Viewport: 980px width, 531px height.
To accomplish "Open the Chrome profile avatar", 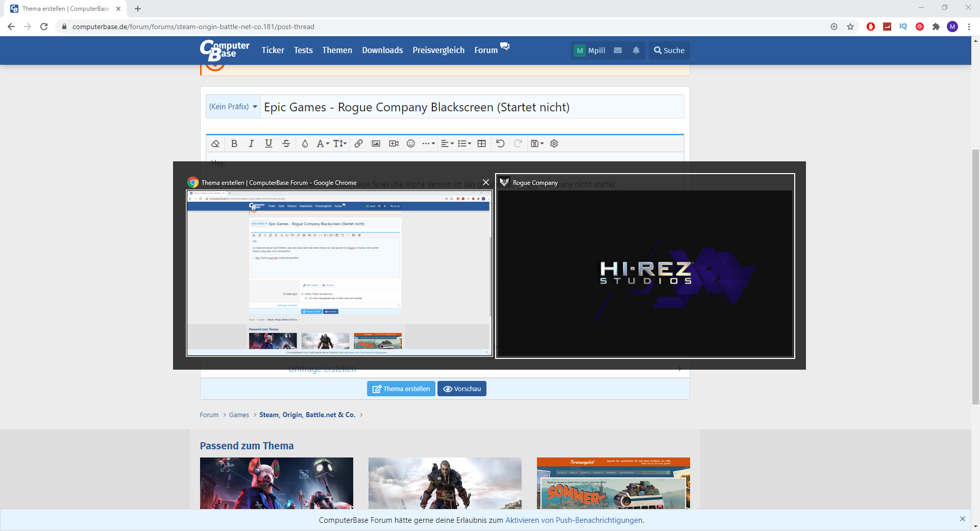I will pos(952,27).
